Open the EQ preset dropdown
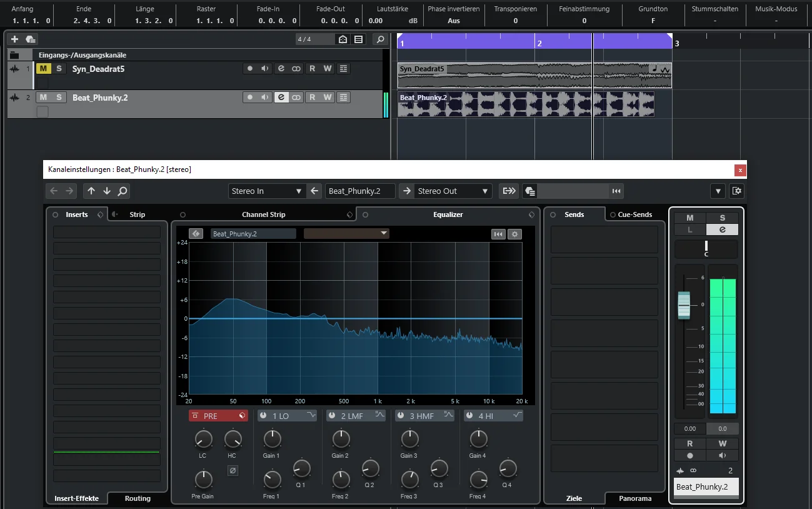 coord(346,234)
